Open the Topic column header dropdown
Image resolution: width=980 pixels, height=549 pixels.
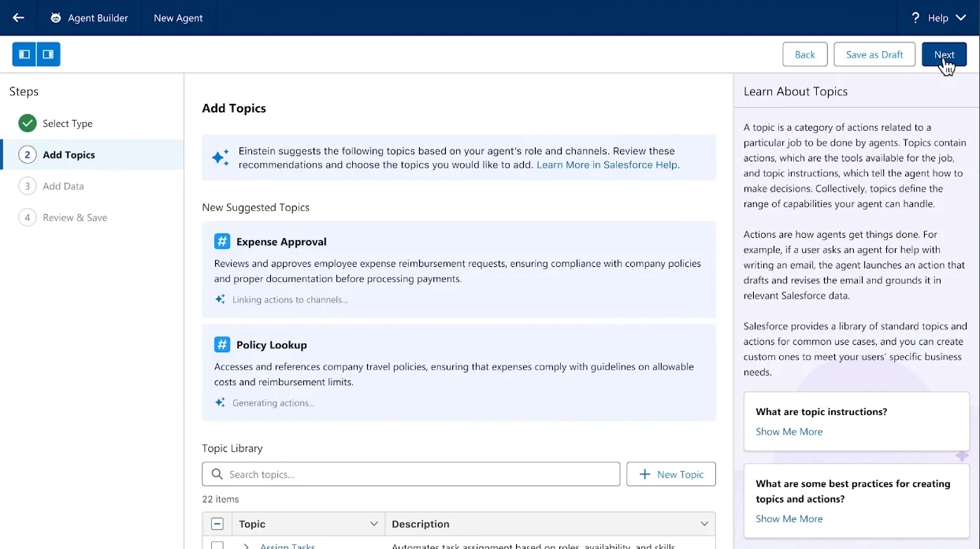pyautogui.click(x=374, y=524)
